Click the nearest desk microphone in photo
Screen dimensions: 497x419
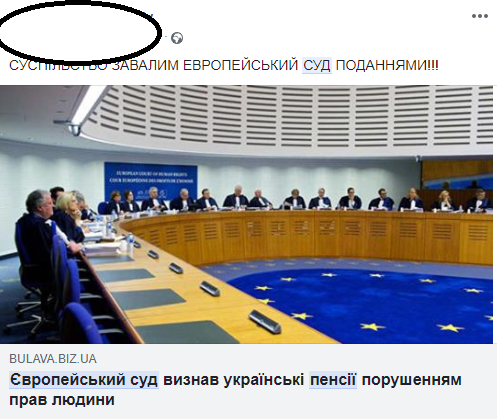click(x=265, y=321)
